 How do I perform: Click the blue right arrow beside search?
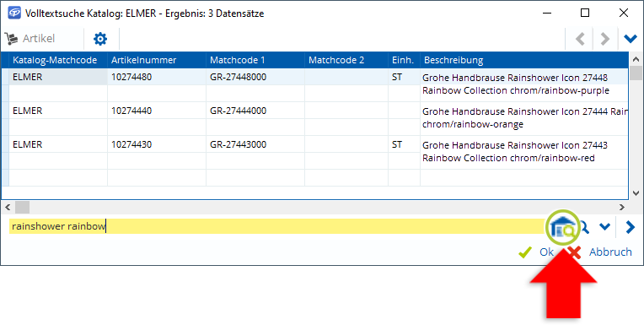coord(630,227)
